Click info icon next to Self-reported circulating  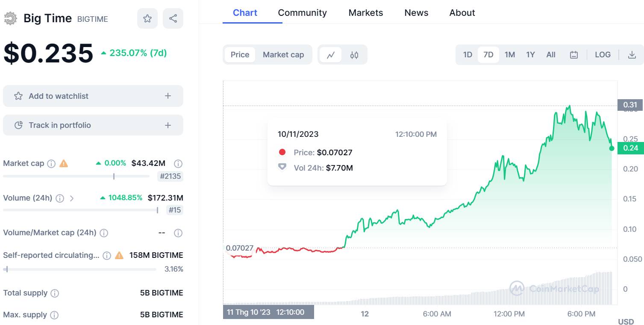107,255
